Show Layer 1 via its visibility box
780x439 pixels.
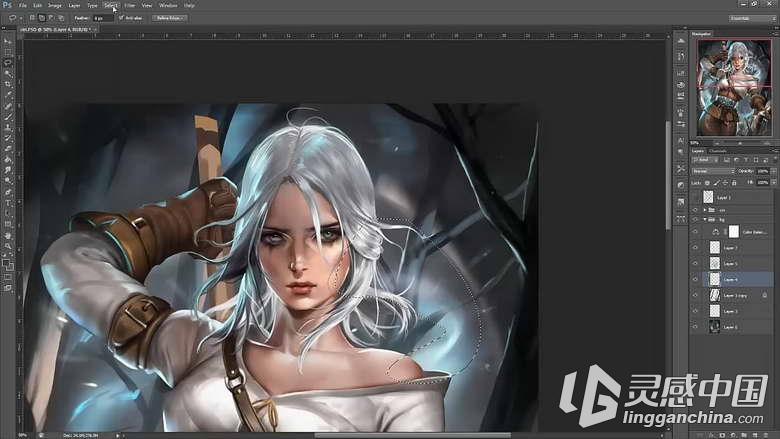tap(695, 197)
